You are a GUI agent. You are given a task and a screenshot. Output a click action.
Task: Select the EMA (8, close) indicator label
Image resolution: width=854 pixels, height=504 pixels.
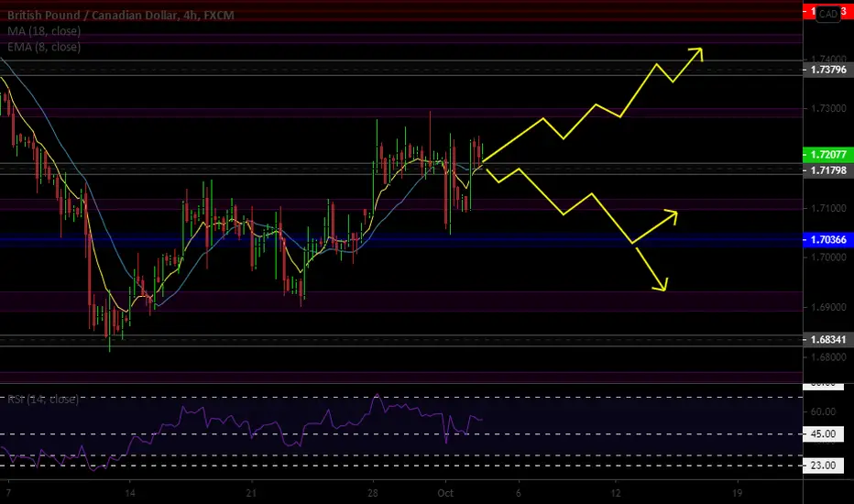click(x=44, y=47)
